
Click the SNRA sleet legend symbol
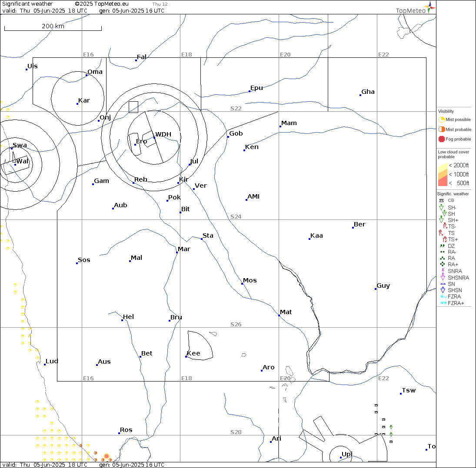pyautogui.click(x=443, y=270)
